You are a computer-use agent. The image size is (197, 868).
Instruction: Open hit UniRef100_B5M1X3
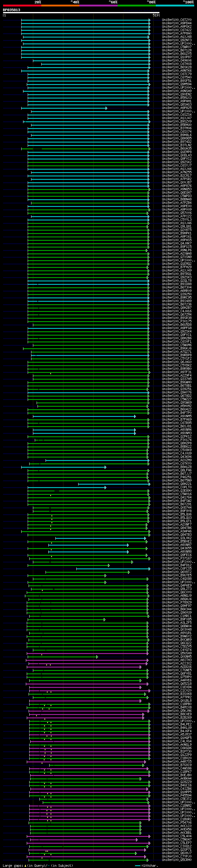tap(177, 98)
